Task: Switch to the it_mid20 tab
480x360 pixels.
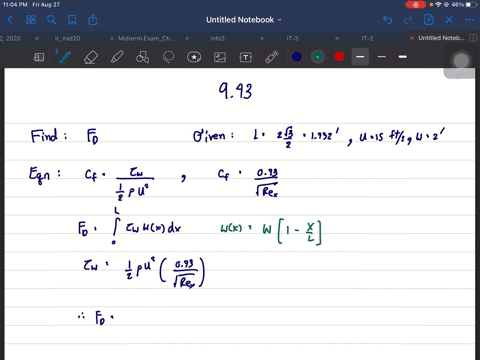Action: pyautogui.click(x=67, y=38)
